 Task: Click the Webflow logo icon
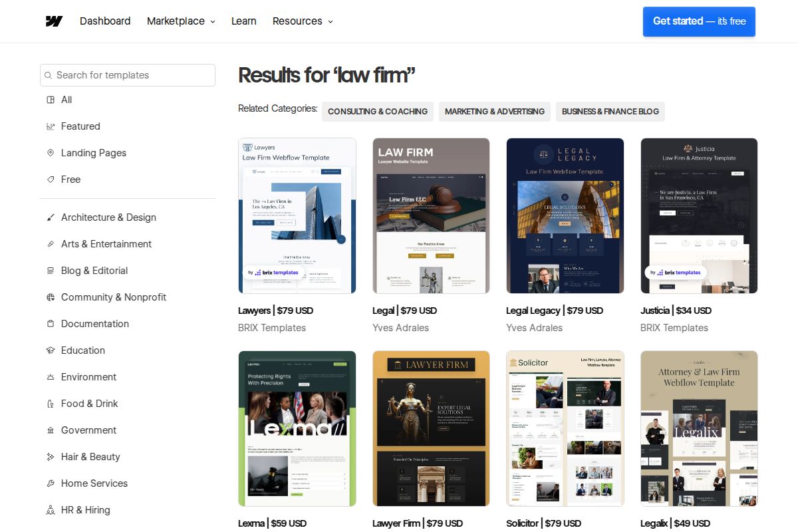point(54,21)
